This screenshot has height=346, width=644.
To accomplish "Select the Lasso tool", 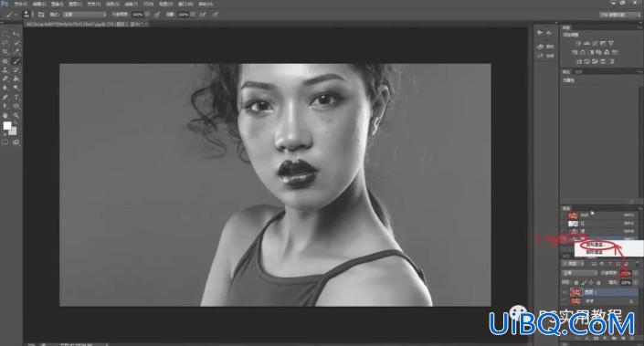I will (x=5, y=43).
